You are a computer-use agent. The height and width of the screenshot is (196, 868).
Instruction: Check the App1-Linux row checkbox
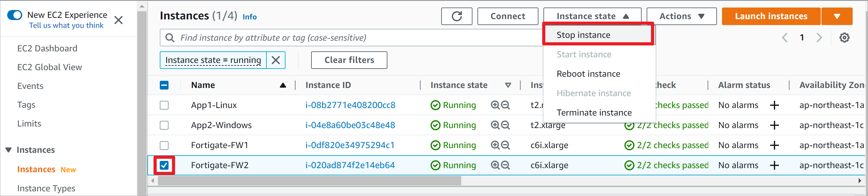[164, 105]
